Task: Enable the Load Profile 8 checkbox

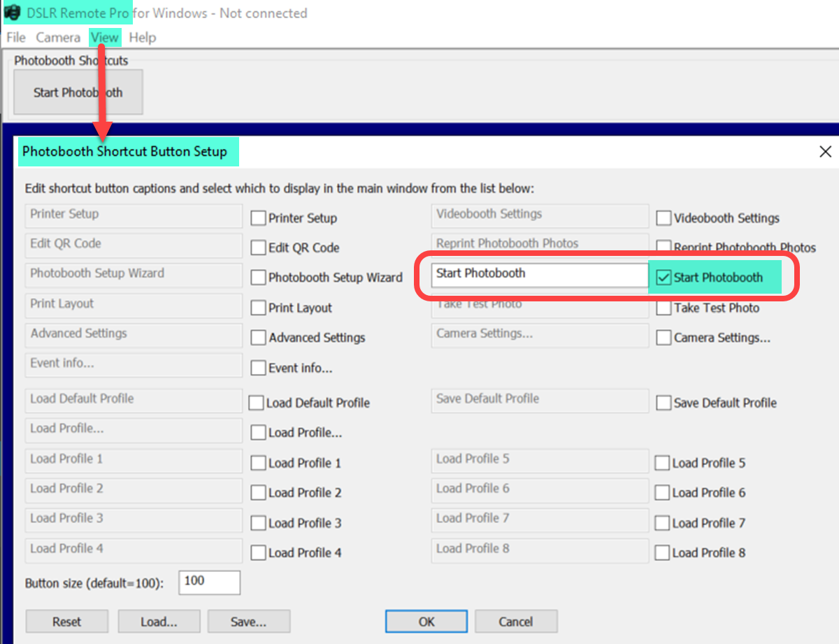Action: (x=662, y=553)
